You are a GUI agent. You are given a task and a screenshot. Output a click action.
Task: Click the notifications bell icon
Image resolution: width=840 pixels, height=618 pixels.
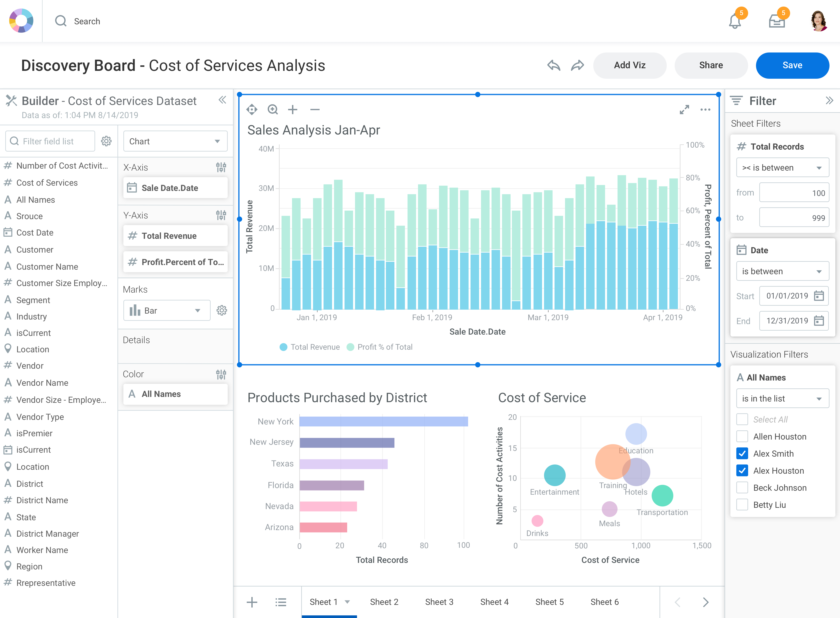click(x=735, y=22)
